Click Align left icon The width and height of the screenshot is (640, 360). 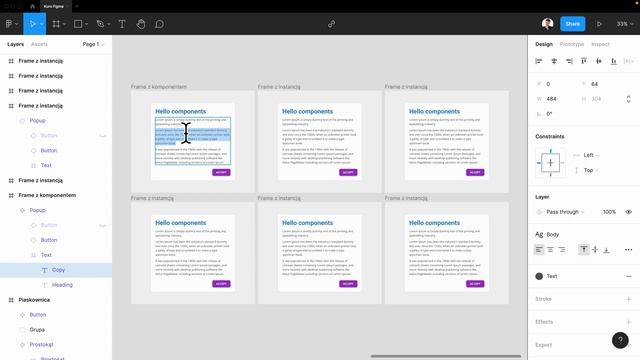coord(539,61)
